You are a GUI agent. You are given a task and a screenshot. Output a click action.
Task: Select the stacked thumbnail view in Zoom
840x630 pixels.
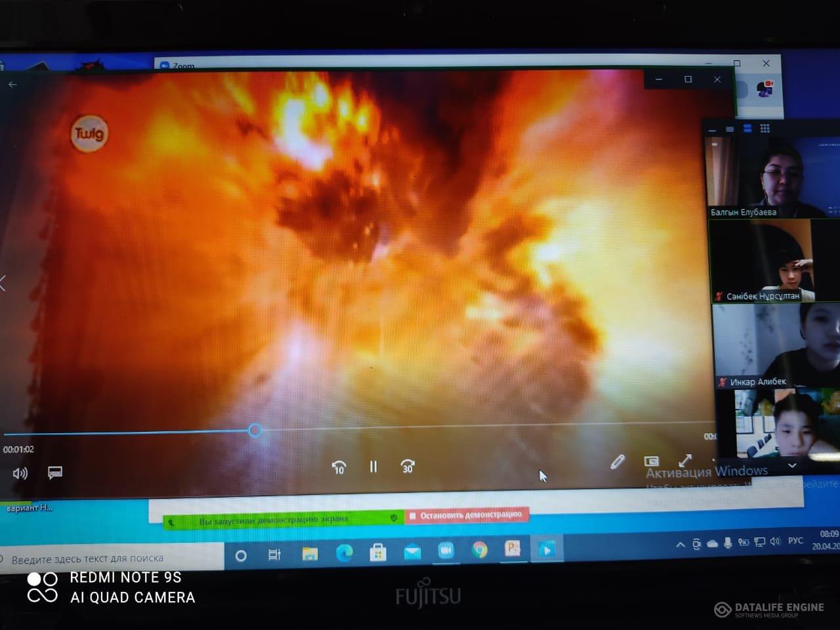(747, 129)
